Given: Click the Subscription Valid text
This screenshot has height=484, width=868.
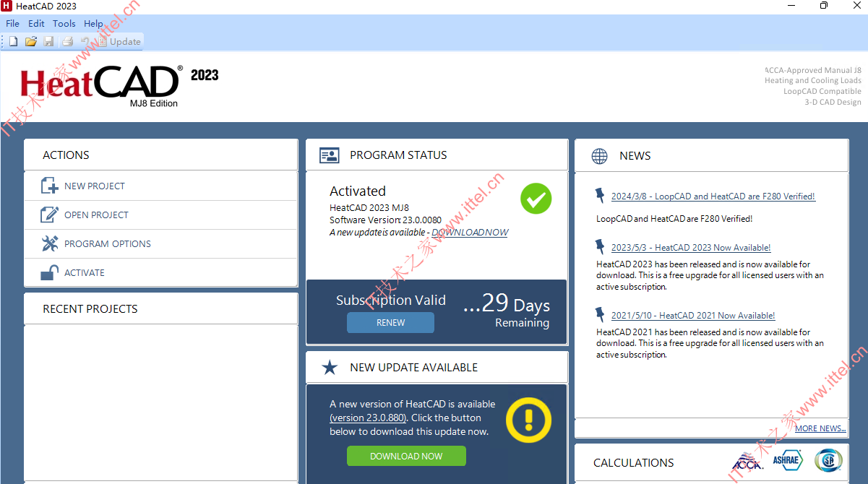Looking at the screenshot, I should 391,301.
